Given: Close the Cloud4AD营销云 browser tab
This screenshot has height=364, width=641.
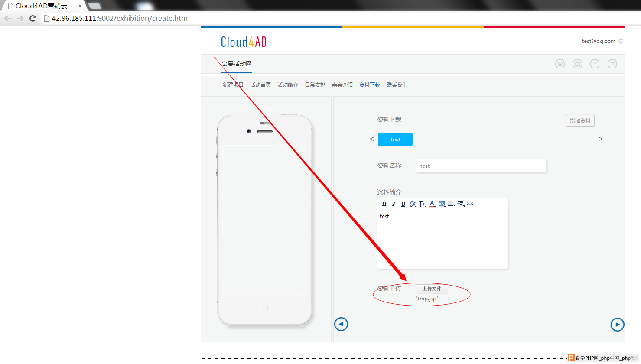Looking at the screenshot, I should pyautogui.click(x=80, y=6).
